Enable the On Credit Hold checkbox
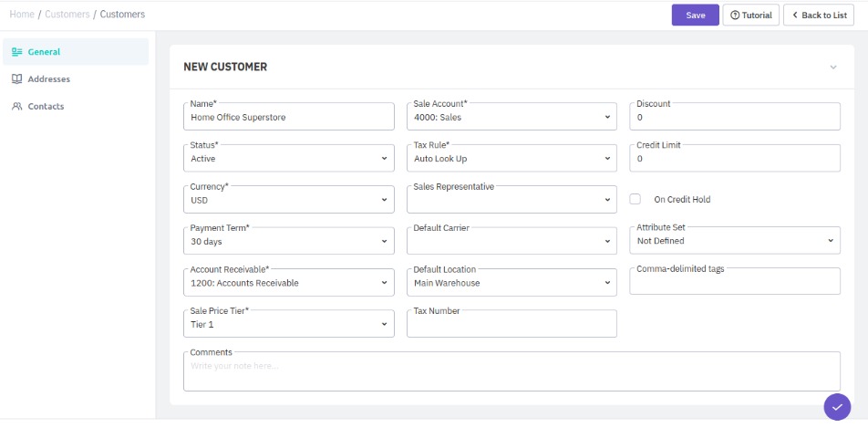The image size is (868, 428). pyautogui.click(x=635, y=199)
